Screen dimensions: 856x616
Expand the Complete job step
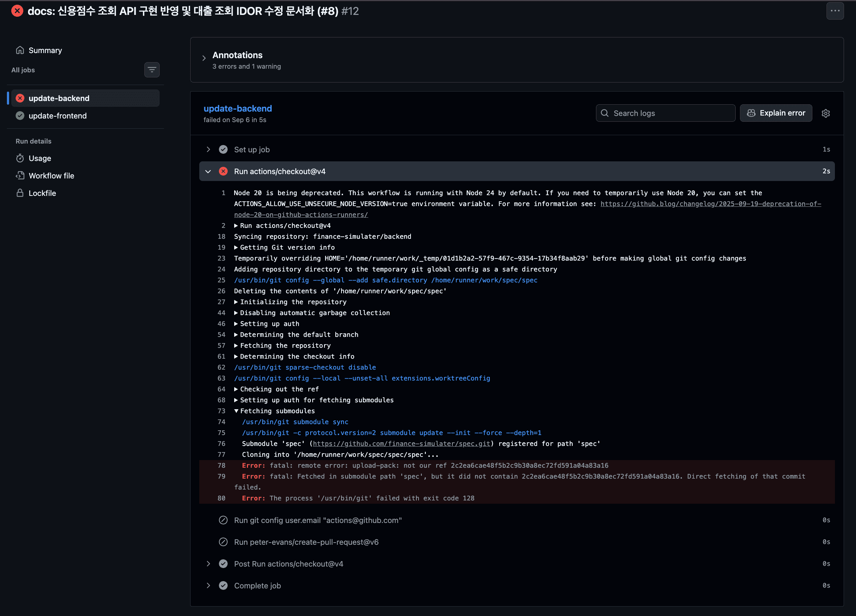(x=517, y=585)
